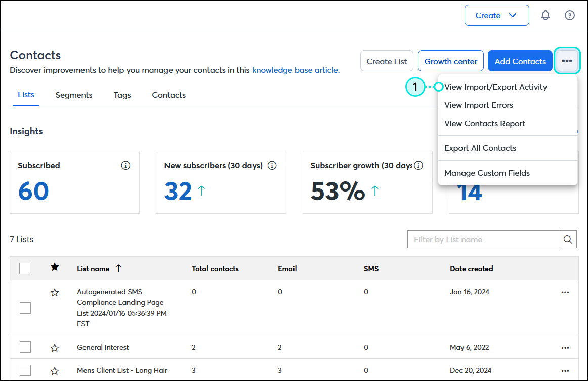Choose View Contacts Report from menu
The height and width of the screenshot is (381, 588).
(x=484, y=124)
